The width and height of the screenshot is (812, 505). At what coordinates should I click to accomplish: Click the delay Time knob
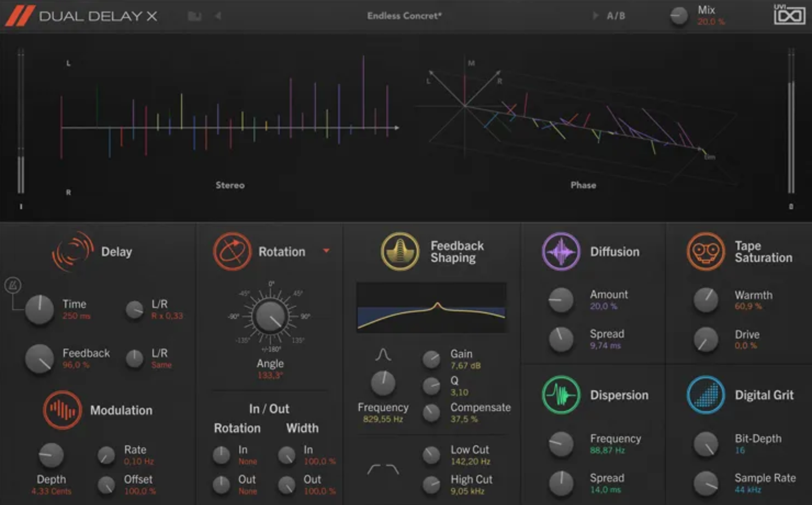coord(40,309)
